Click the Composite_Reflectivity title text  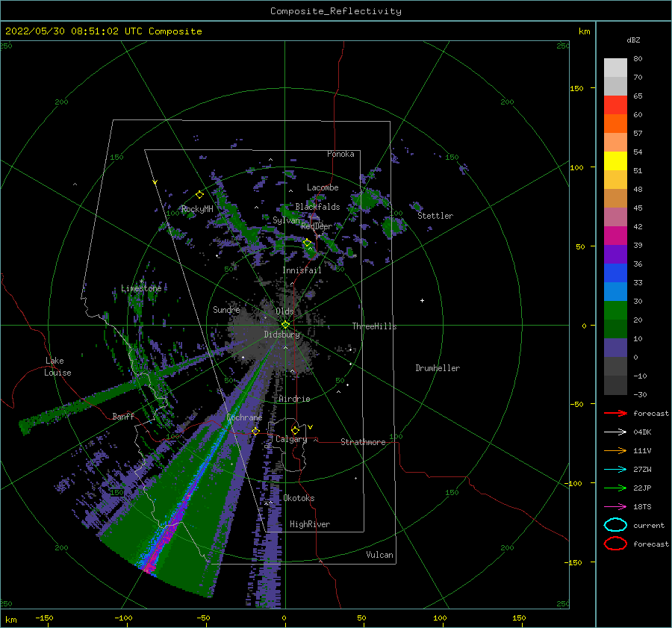click(335, 11)
